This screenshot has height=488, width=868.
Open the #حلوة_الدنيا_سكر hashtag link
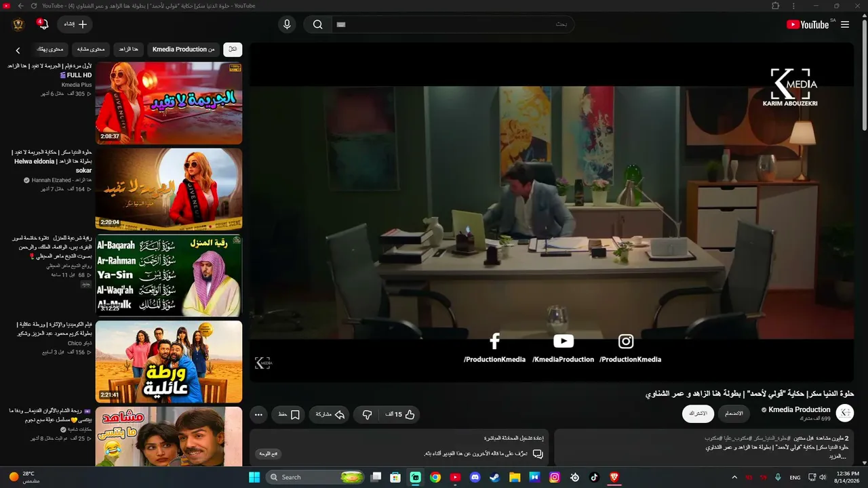(x=771, y=439)
